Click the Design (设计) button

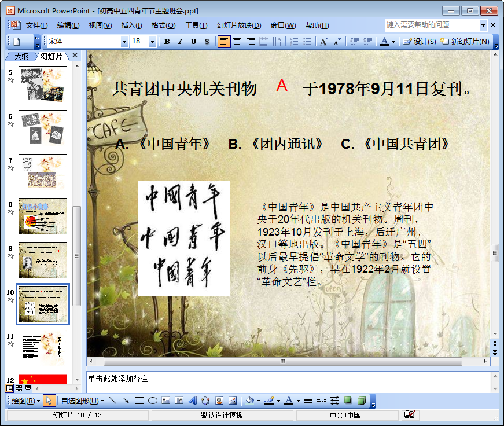pyautogui.click(x=420, y=42)
